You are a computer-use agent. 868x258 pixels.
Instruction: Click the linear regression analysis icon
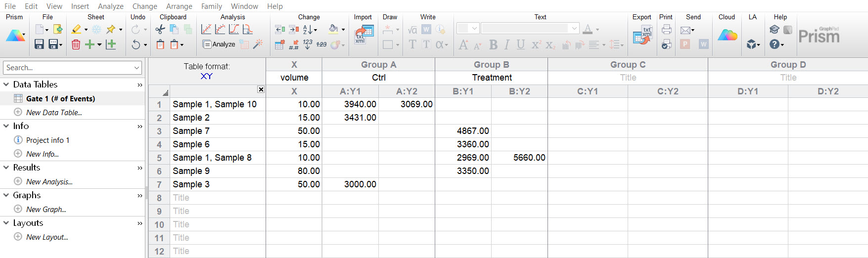[x=206, y=30]
